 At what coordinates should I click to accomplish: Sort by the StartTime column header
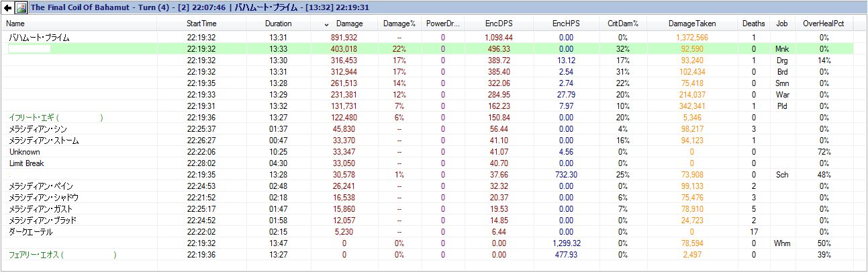point(201,24)
